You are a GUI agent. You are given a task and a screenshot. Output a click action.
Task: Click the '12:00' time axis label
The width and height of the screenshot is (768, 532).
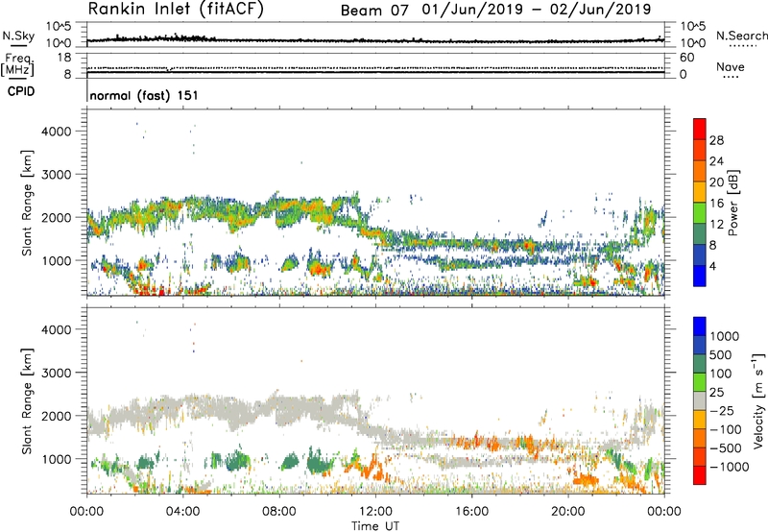tap(375, 512)
